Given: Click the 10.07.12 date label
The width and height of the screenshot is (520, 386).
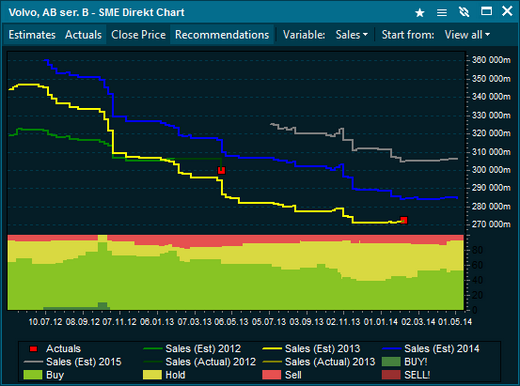Looking at the screenshot, I should click(45, 322).
